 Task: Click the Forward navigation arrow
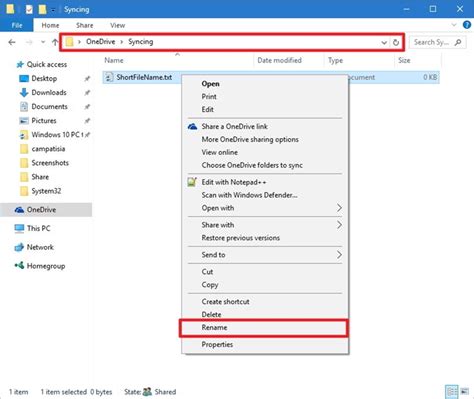(29, 42)
